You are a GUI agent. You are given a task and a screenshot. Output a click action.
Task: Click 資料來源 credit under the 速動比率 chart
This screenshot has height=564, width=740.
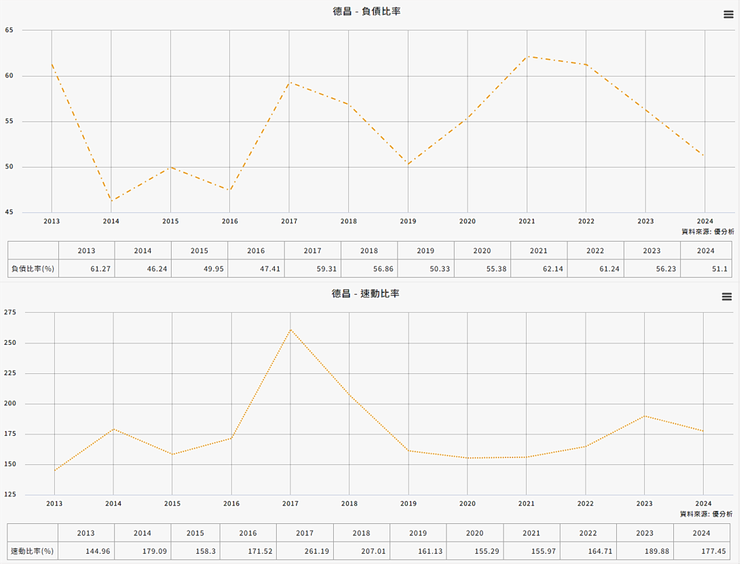pos(707,513)
